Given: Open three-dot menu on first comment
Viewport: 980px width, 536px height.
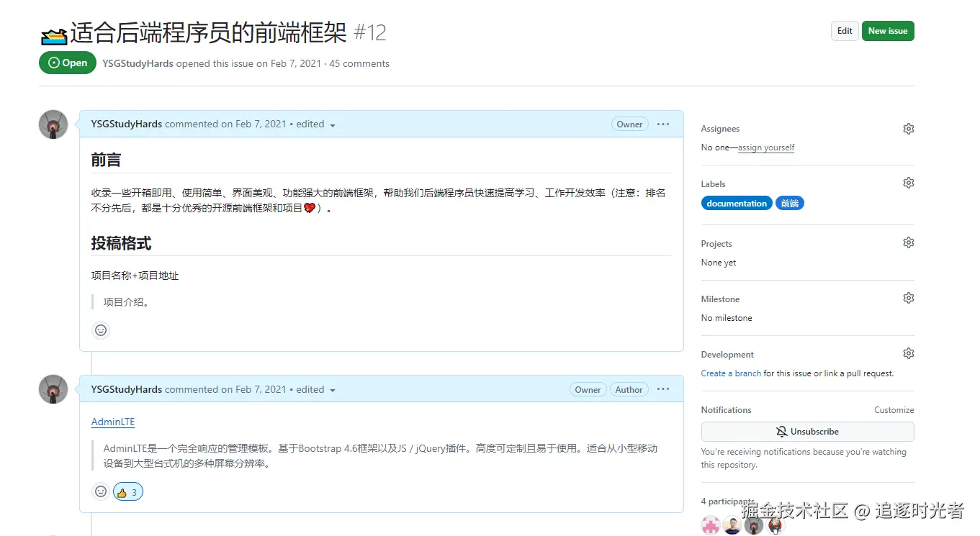Looking at the screenshot, I should [x=663, y=124].
